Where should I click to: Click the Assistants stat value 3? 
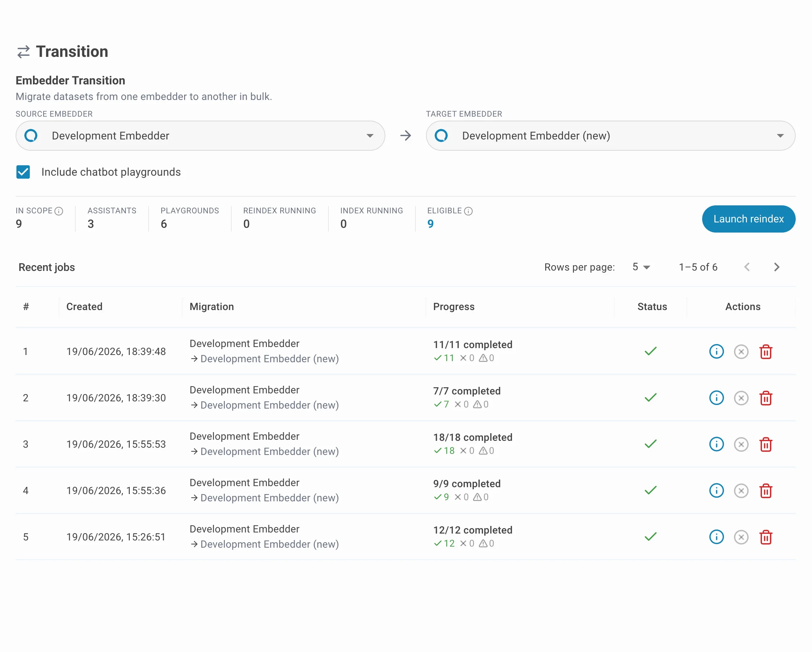click(91, 224)
